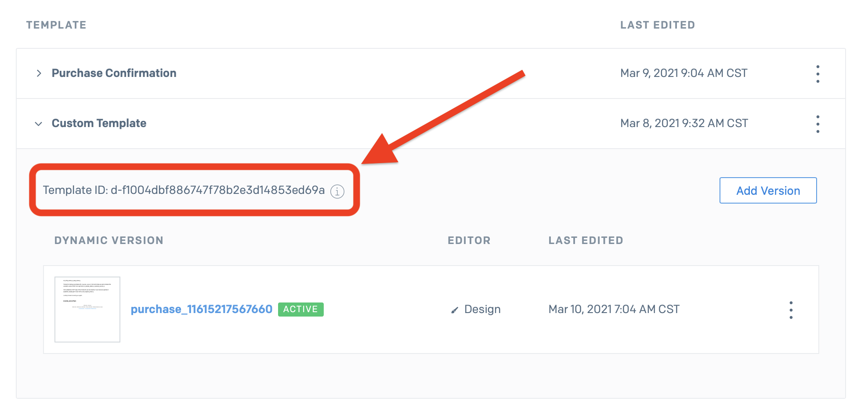Open the purchase version three-dot menu

791,310
